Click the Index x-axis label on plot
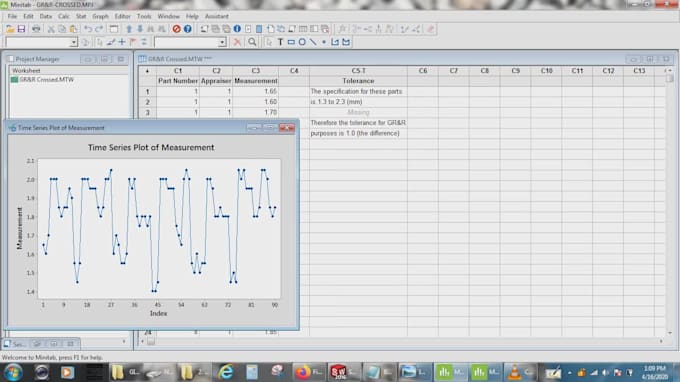The image size is (680, 382). click(158, 313)
